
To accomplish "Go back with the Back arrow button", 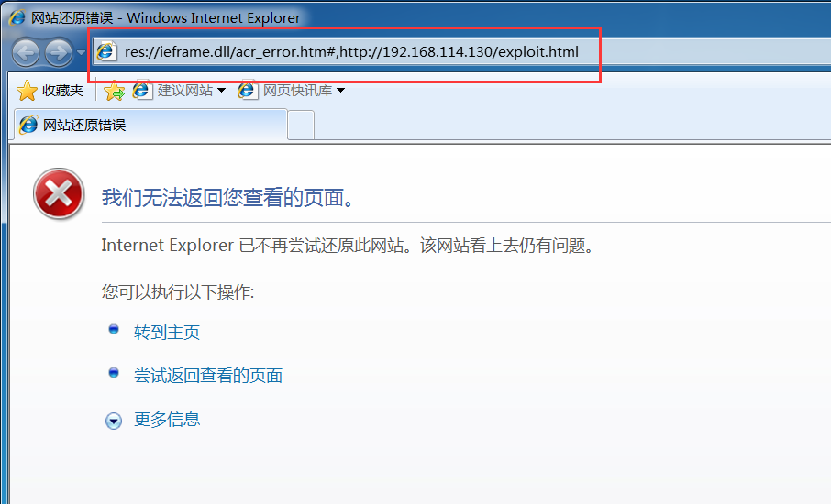I will pos(26,52).
